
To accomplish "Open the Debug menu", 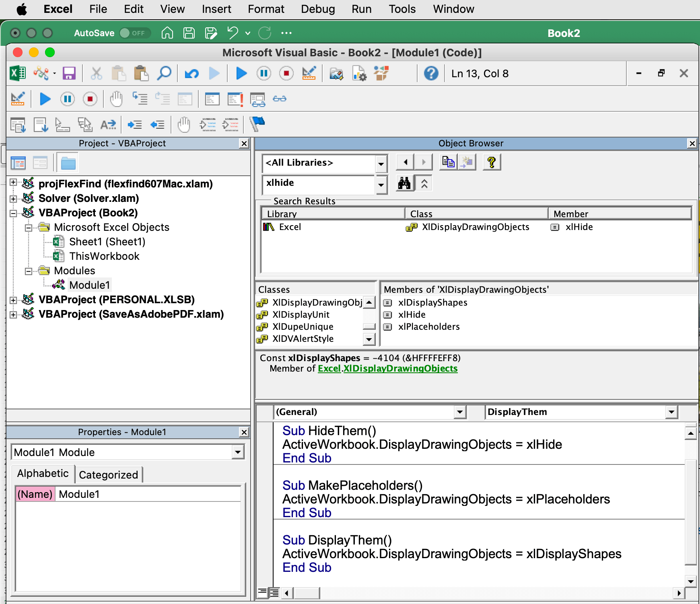I will 317,9.
